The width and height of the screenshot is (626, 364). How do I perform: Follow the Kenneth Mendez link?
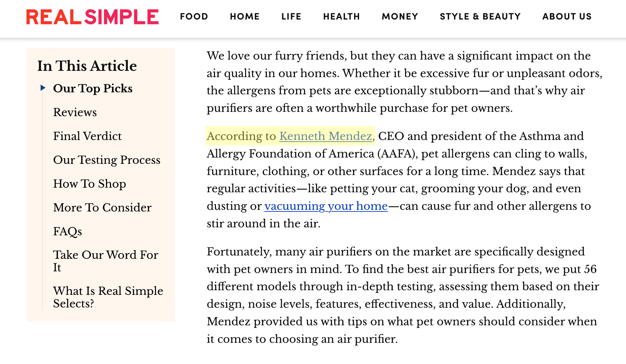click(326, 136)
